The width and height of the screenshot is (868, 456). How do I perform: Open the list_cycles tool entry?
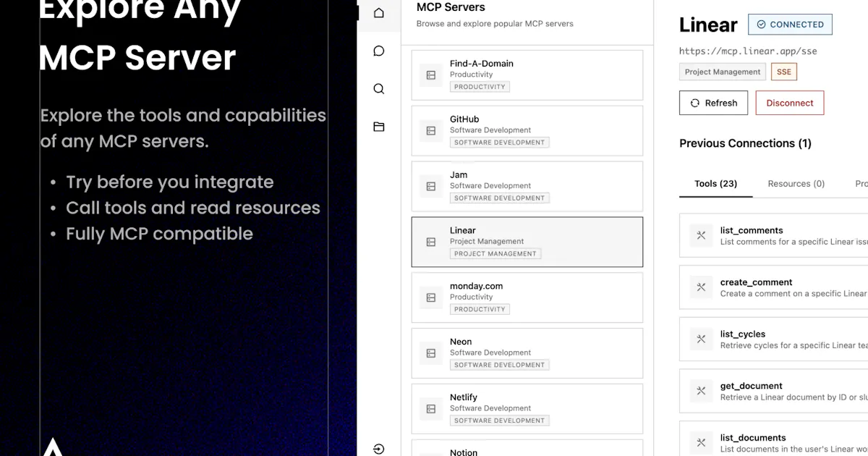(774, 339)
